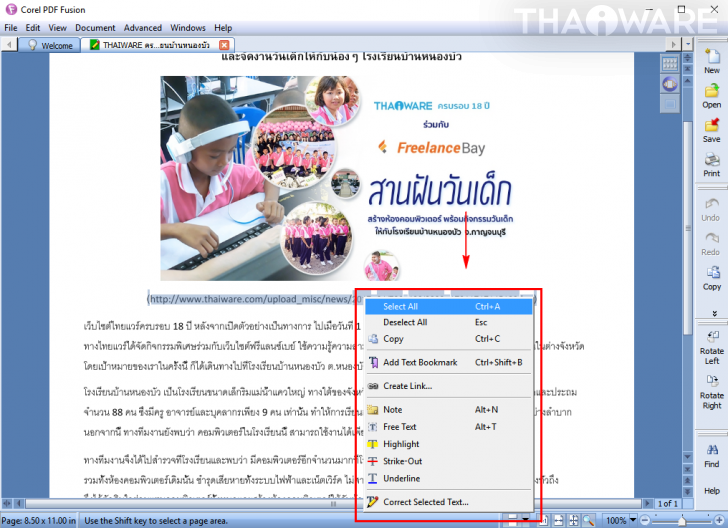
Task: Choose Note in the context menu
Action: tap(448, 410)
